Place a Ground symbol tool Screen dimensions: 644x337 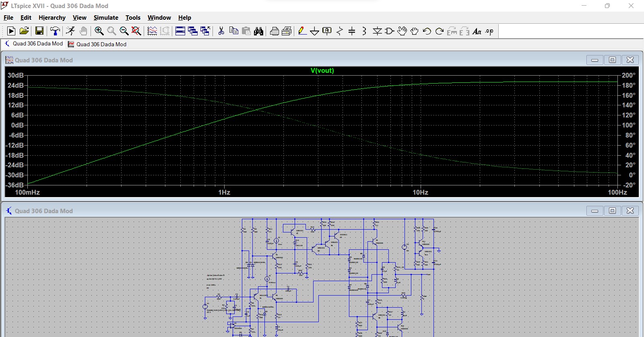point(315,31)
